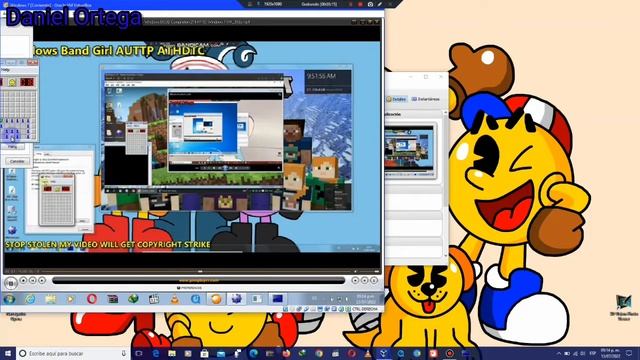This screenshot has height=360, width=640.
Task: Open the Windows 7 Start orb in the VM
Action: click(9, 299)
